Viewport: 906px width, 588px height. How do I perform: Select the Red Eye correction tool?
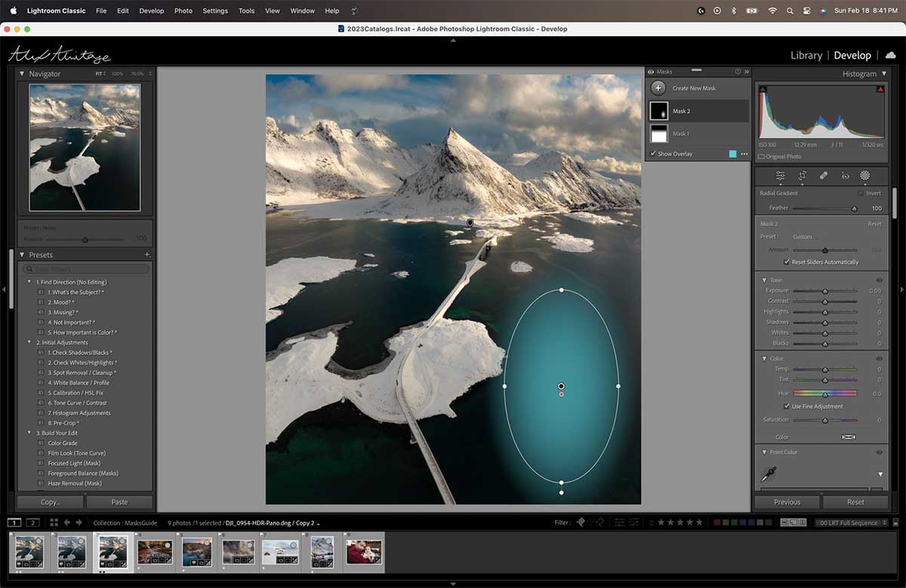point(845,175)
